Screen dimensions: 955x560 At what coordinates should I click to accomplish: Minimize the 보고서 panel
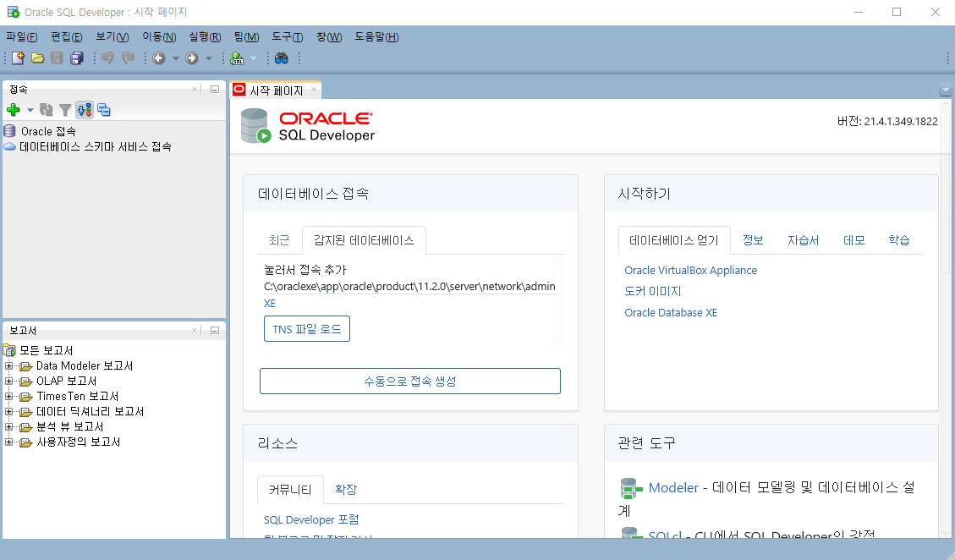point(214,330)
